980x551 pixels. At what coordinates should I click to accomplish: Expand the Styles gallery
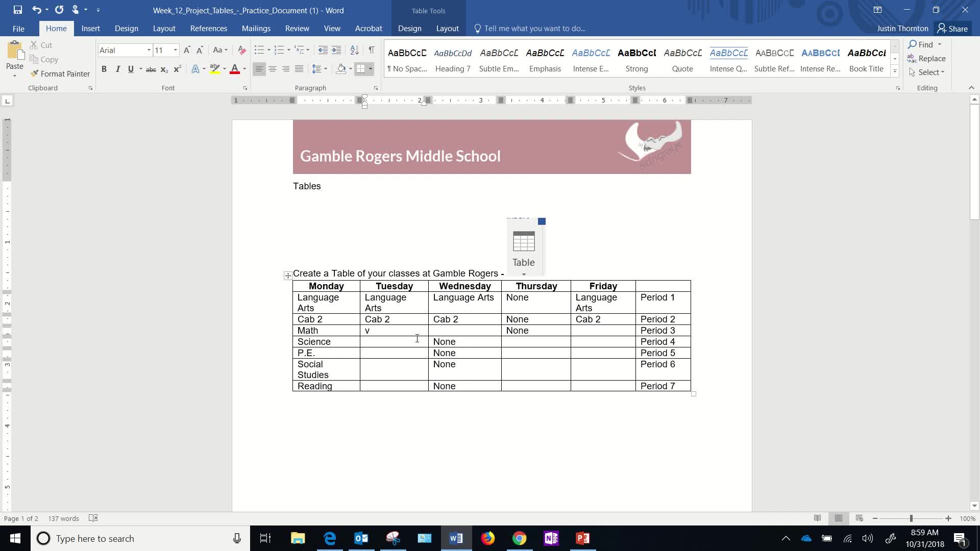(895, 71)
